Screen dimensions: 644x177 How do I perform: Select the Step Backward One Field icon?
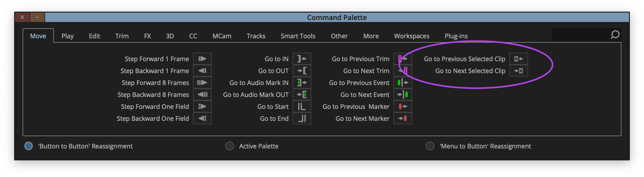point(202,118)
